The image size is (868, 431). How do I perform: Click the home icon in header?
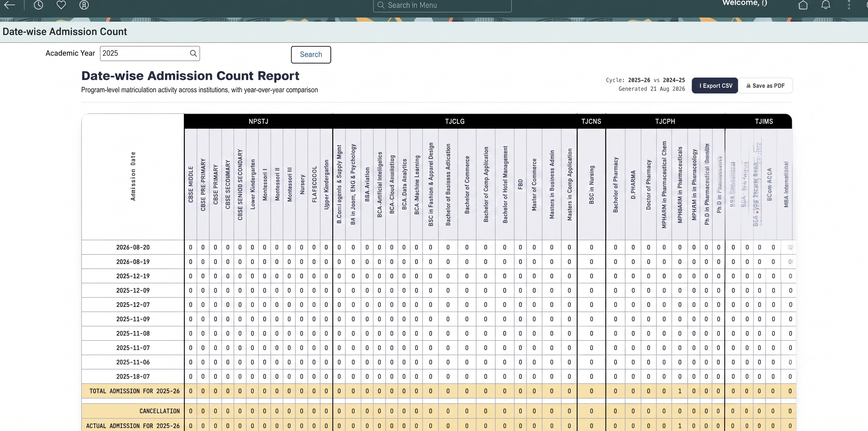(803, 5)
